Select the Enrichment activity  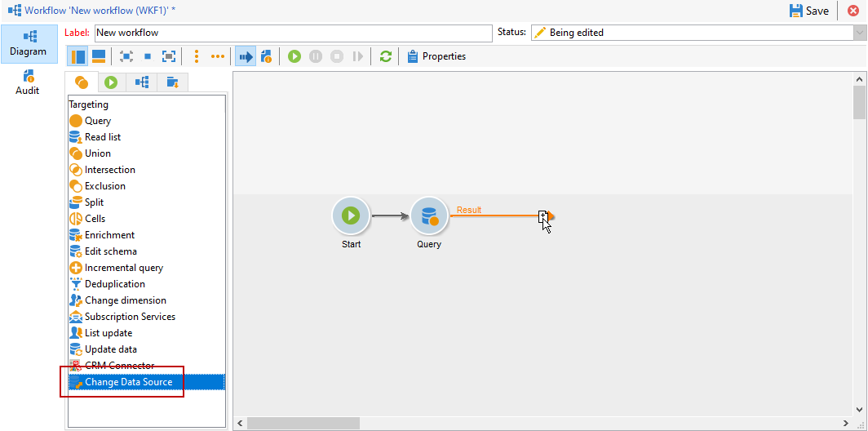[x=147, y=235]
